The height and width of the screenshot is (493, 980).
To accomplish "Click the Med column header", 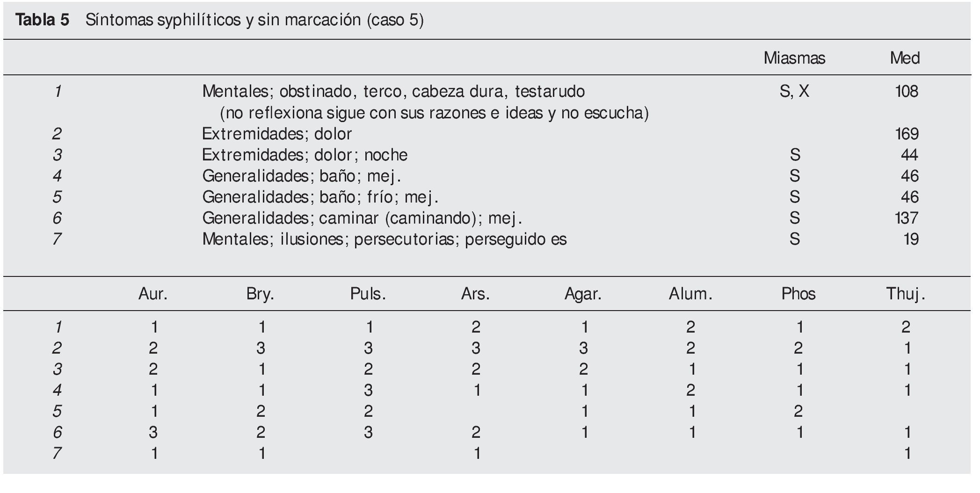I will 905,58.
